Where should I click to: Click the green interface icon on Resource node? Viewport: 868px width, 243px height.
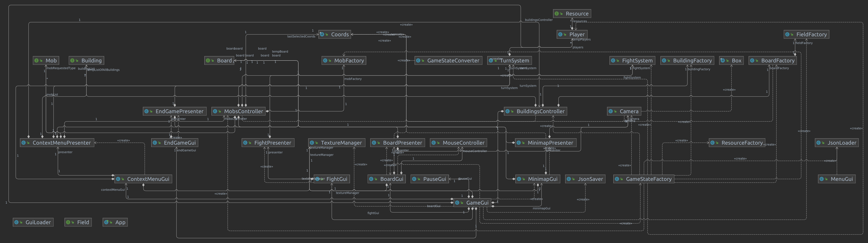point(557,14)
